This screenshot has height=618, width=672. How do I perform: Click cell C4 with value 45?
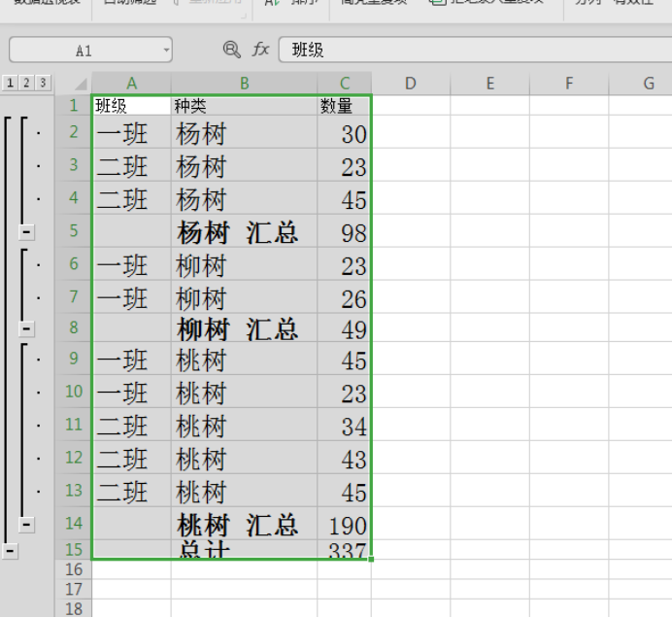[x=344, y=197]
